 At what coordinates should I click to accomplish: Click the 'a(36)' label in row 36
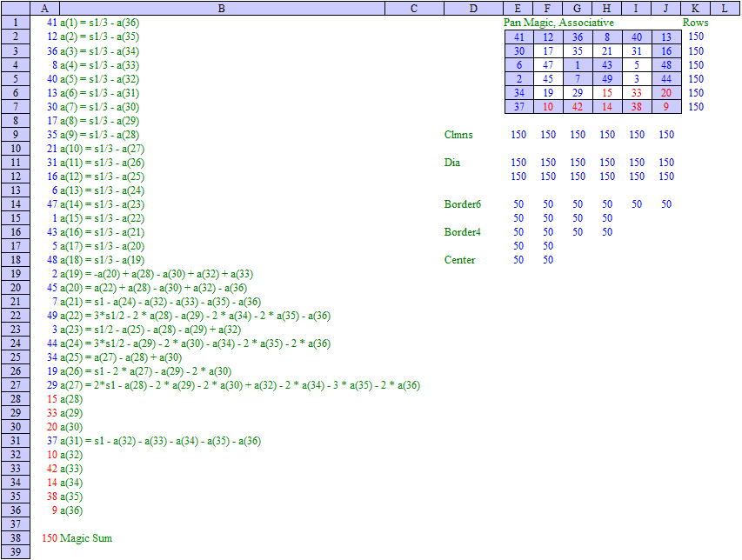tap(71, 510)
